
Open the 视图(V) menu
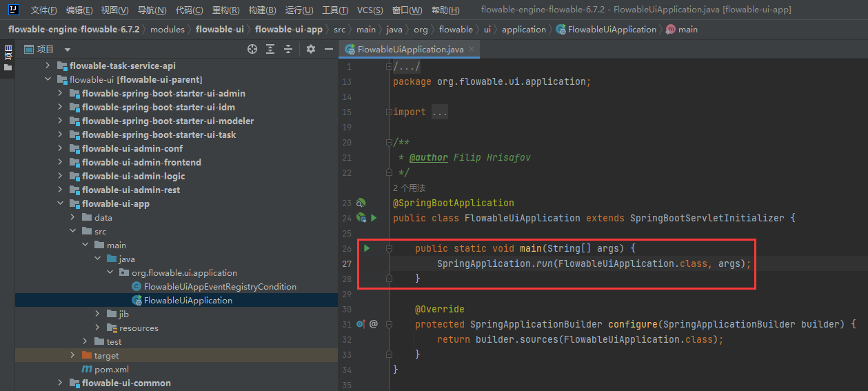(x=114, y=10)
